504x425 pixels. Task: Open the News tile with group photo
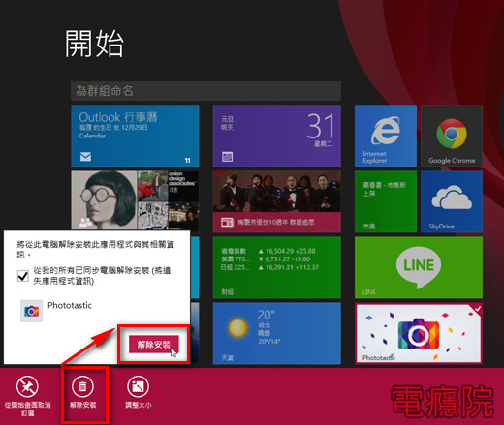click(277, 201)
